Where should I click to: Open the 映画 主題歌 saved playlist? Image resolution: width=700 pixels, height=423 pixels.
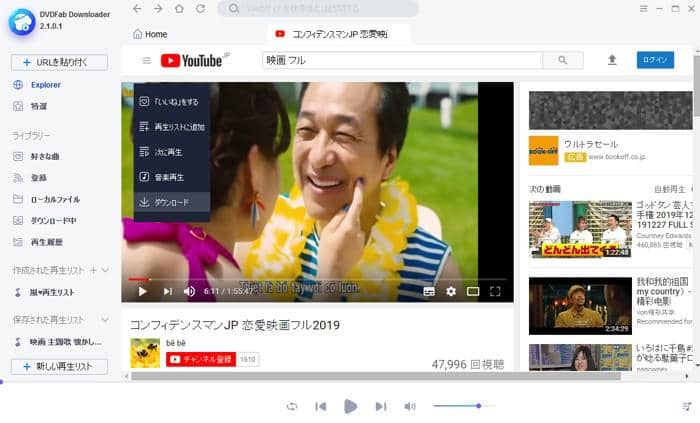click(x=58, y=342)
